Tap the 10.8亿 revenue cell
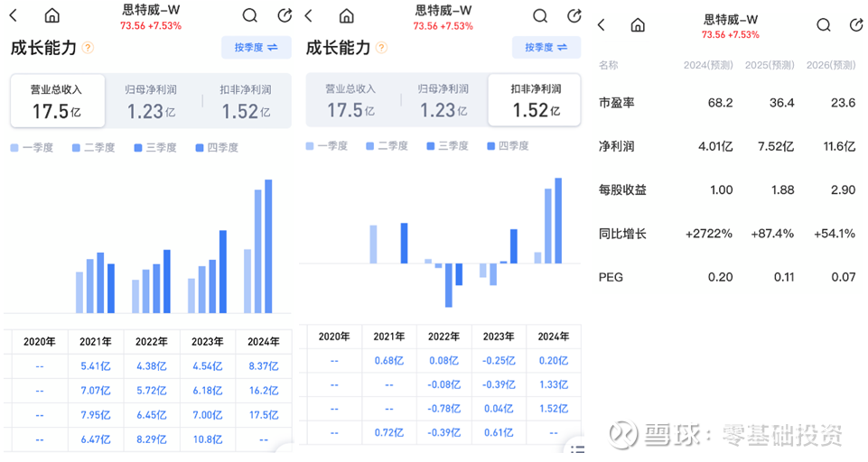Image resolution: width=868 pixels, height=462 pixels. point(208,439)
